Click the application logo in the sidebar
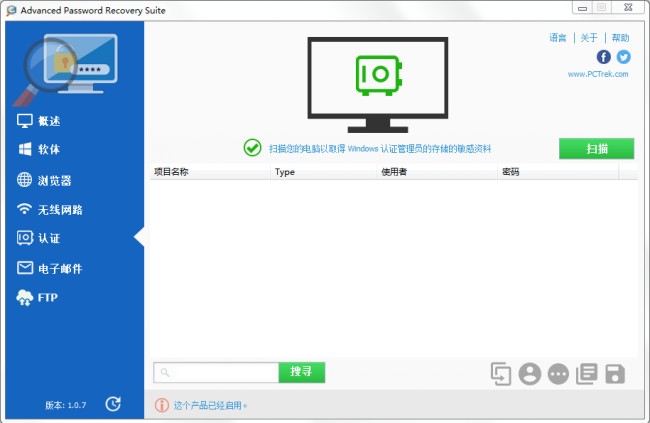Viewport: 650px width, 423px height. [65, 68]
